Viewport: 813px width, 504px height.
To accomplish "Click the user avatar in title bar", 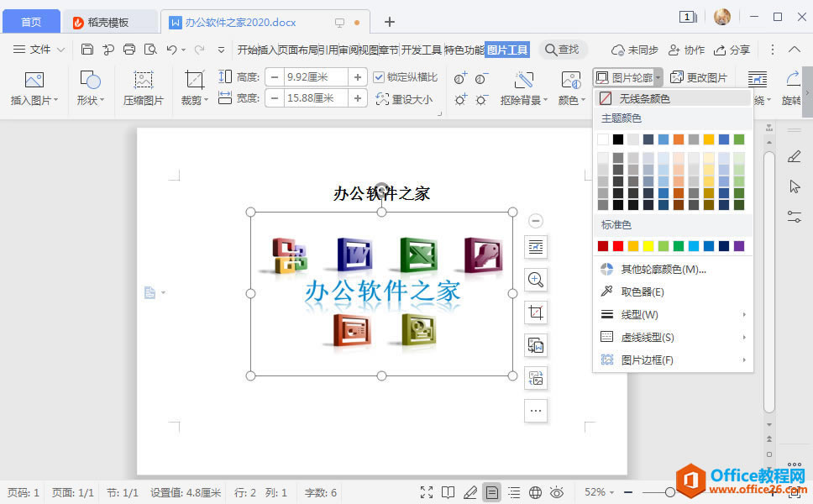I will point(721,17).
